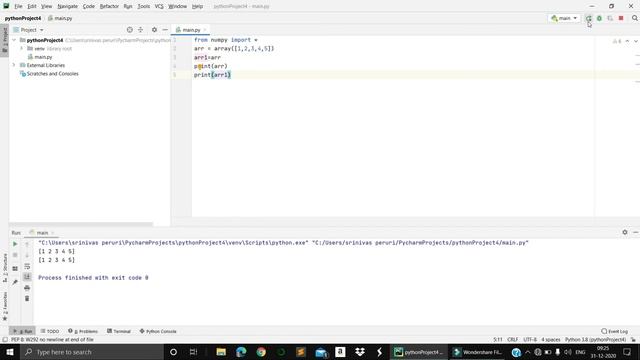This screenshot has height=360, width=640.
Task: Open the Project view selector dropdown
Action: pyautogui.click(x=28, y=30)
